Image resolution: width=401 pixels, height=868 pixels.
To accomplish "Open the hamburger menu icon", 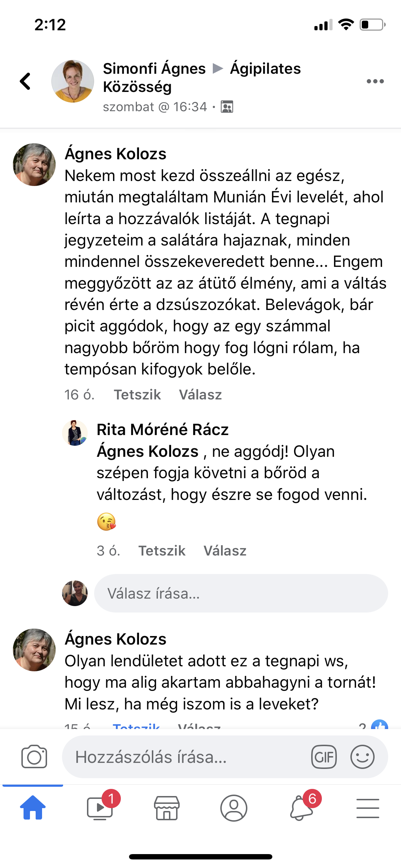I will (x=367, y=808).
